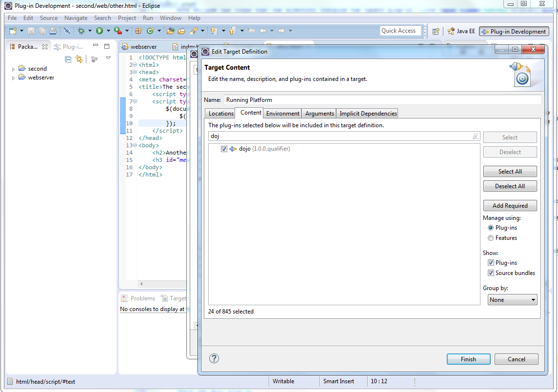Image resolution: width=558 pixels, height=392 pixels.
Task: Click Collapse All in the Package Explorer
Action: pos(68,59)
